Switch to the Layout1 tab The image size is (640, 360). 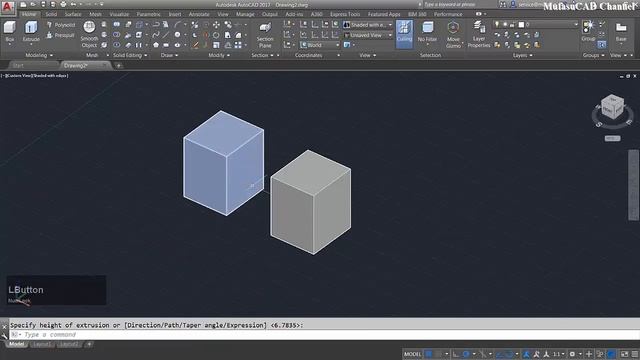[42, 344]
